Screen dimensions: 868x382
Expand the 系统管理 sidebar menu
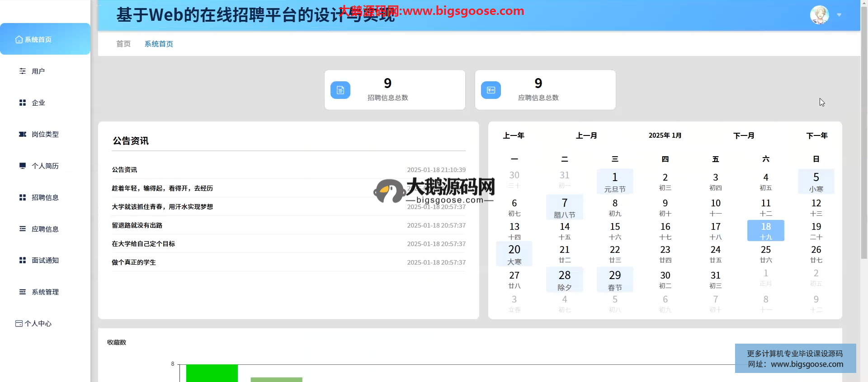pyautogui.click(x=45, y=292)
